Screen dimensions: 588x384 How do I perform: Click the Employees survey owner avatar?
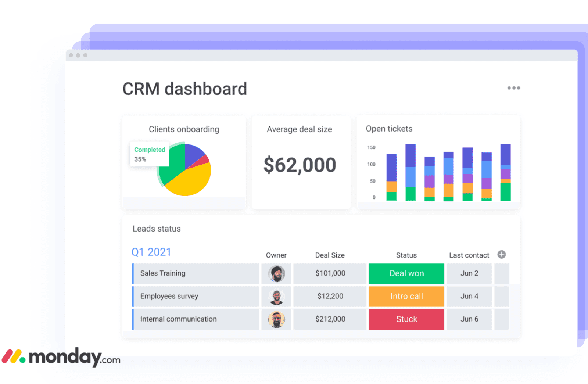point(276,296)
